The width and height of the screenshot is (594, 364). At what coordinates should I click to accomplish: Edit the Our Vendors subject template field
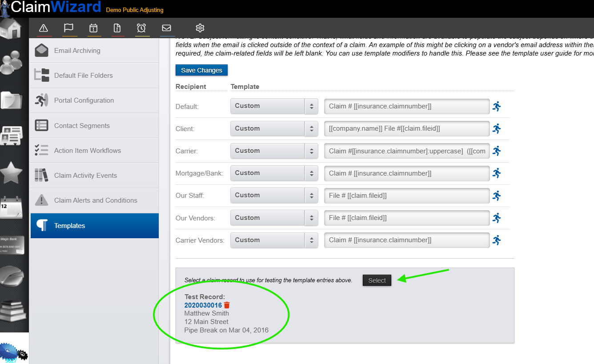[x=407, y=218]
